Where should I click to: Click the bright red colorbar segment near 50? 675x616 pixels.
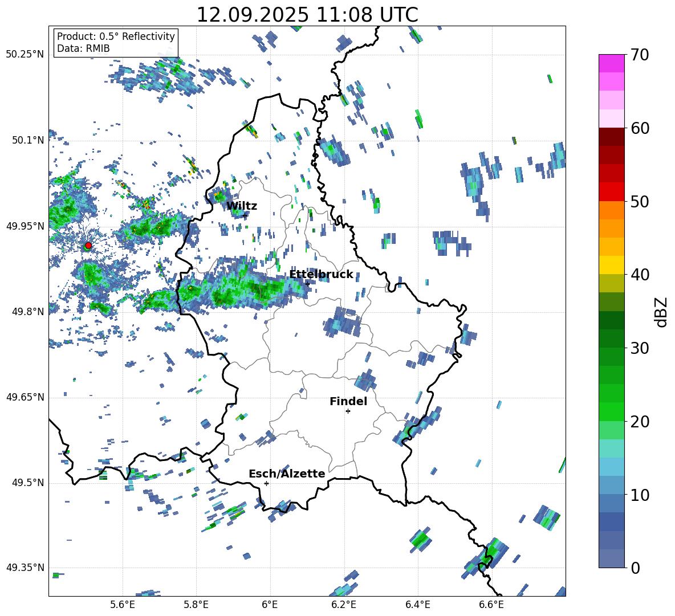tap(612, 192)
